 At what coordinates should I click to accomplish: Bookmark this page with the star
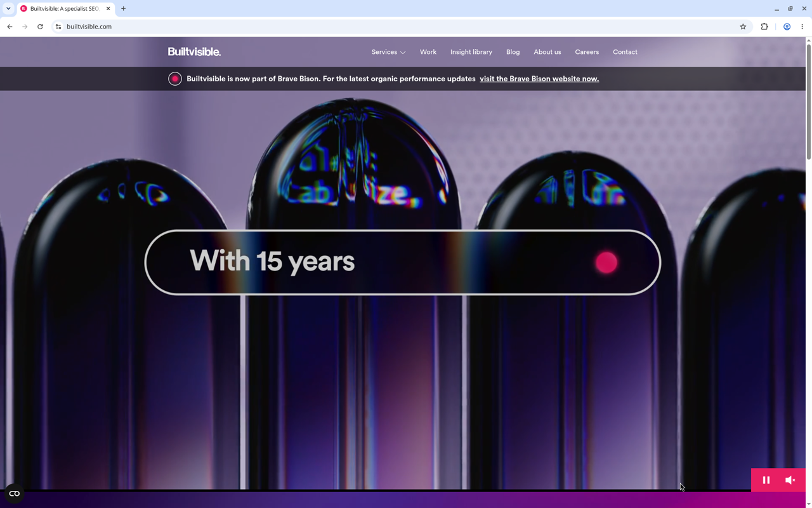tap(743, 27)
